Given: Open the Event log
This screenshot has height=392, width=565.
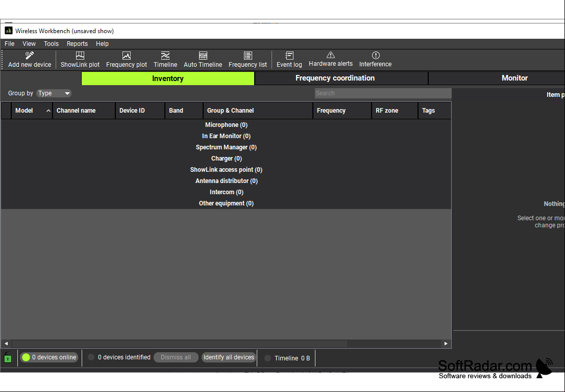Looking at the screenshot, I should click(289, 60).
